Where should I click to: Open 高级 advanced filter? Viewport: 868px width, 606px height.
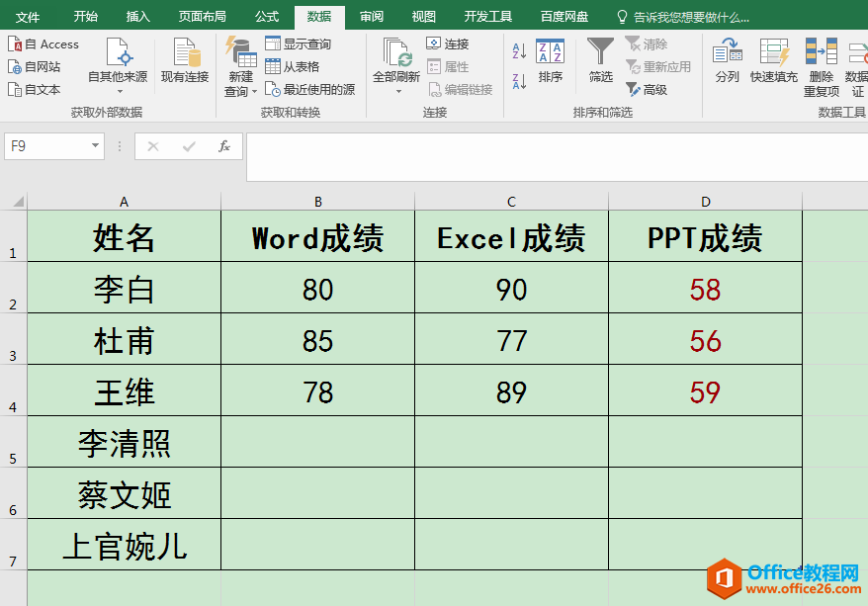click(x=647, y=89)
